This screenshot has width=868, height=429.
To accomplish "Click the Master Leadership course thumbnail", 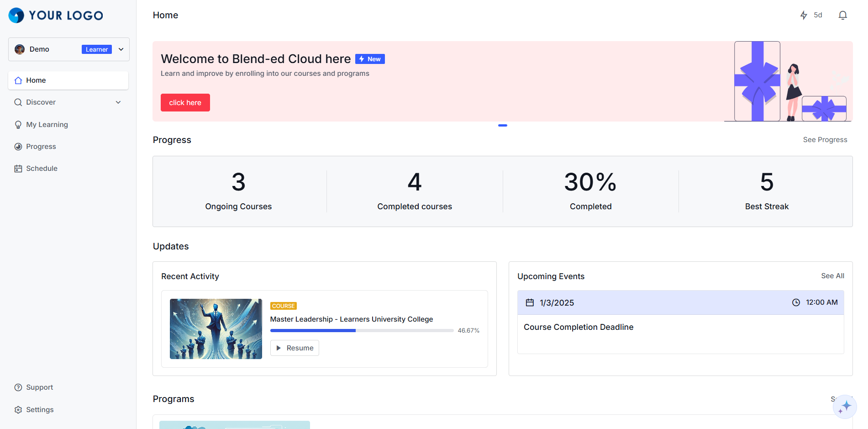I will [216, 328].
